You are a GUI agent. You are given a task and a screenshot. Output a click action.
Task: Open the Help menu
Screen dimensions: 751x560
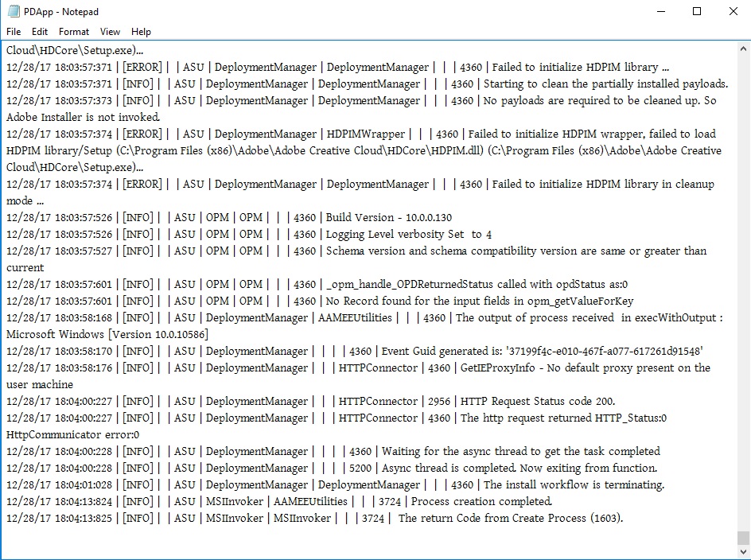141,32
